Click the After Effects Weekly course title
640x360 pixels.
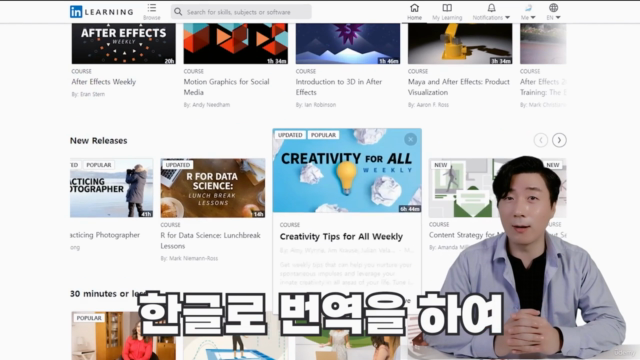pyautogui.click(x=104, y=82)
